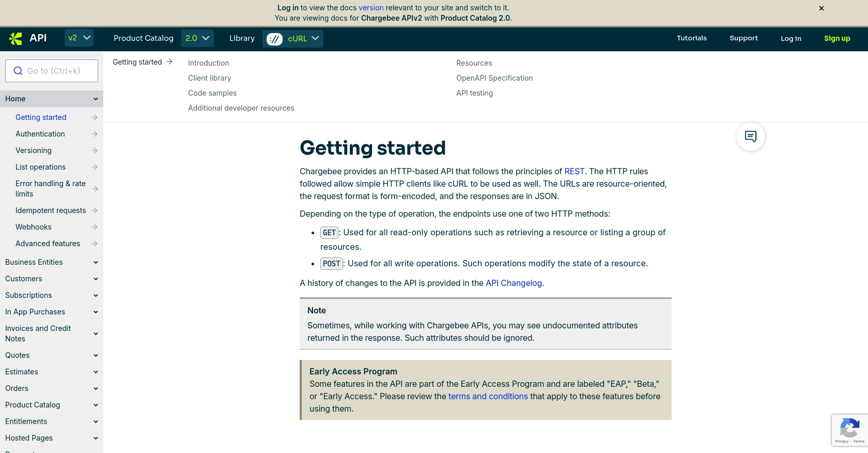Open the cURL library dropdown
Screen dimensions: 868x453
(293, 39)
